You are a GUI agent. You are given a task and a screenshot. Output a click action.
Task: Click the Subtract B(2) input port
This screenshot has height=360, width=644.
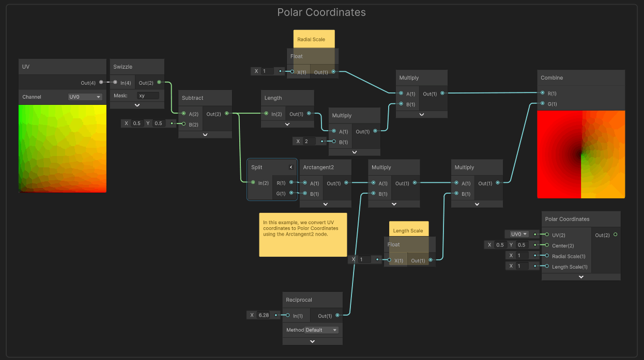[x=183, y=124]
